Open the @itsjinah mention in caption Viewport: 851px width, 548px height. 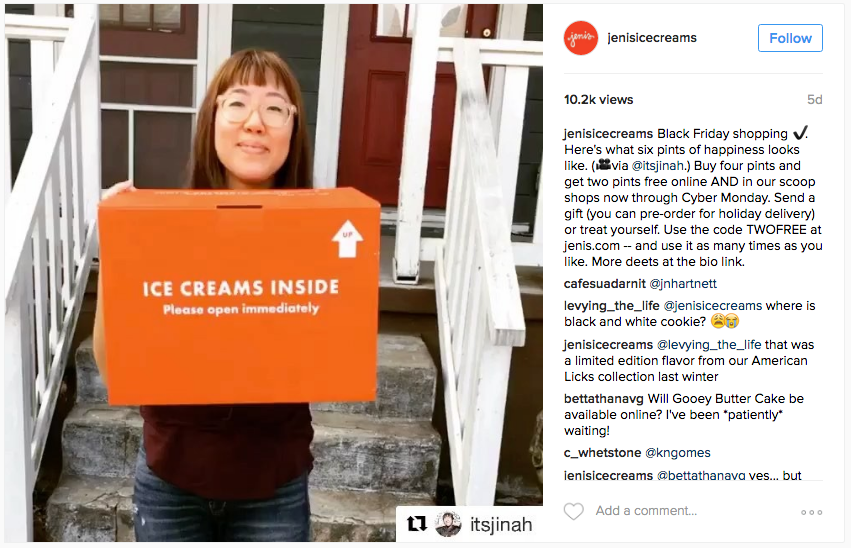coord(658,165)
